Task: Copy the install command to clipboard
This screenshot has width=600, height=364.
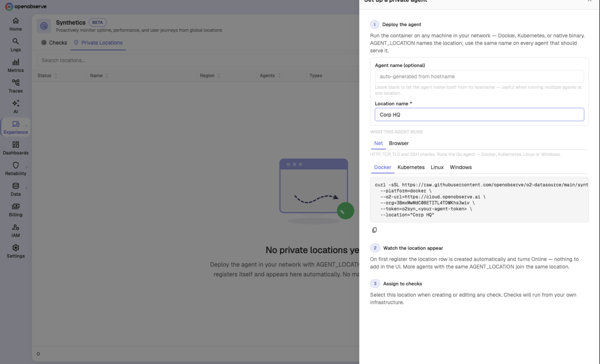Action: 374,230
